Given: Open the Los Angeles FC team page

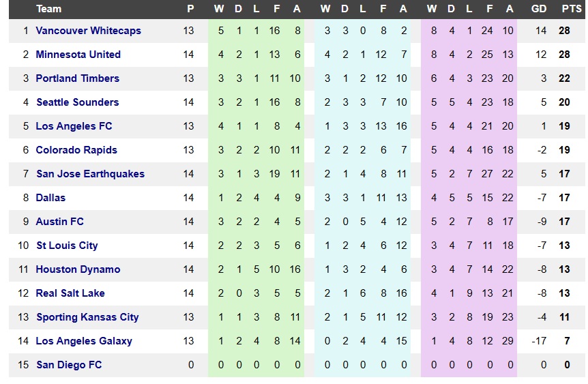Looking at the screenshot, I should click(x=74, y=126).
